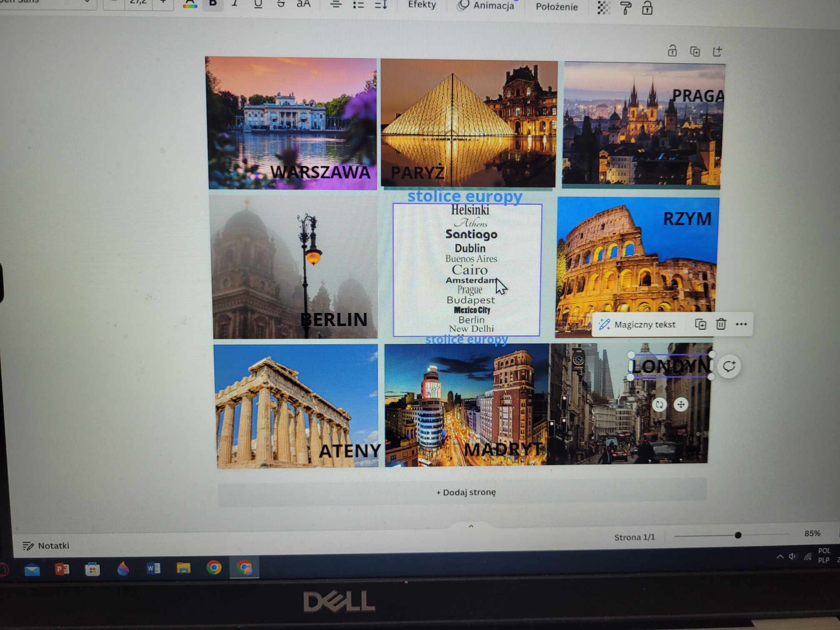840x630 pixels.
Task: Select the copy style paint roller
Action: click(x=625, y=8)
